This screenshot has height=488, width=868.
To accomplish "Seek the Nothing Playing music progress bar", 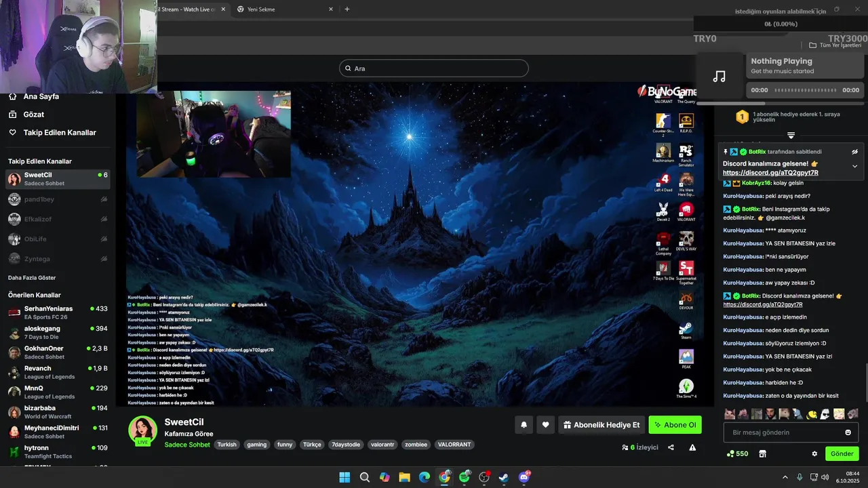I will pos(806,90).
